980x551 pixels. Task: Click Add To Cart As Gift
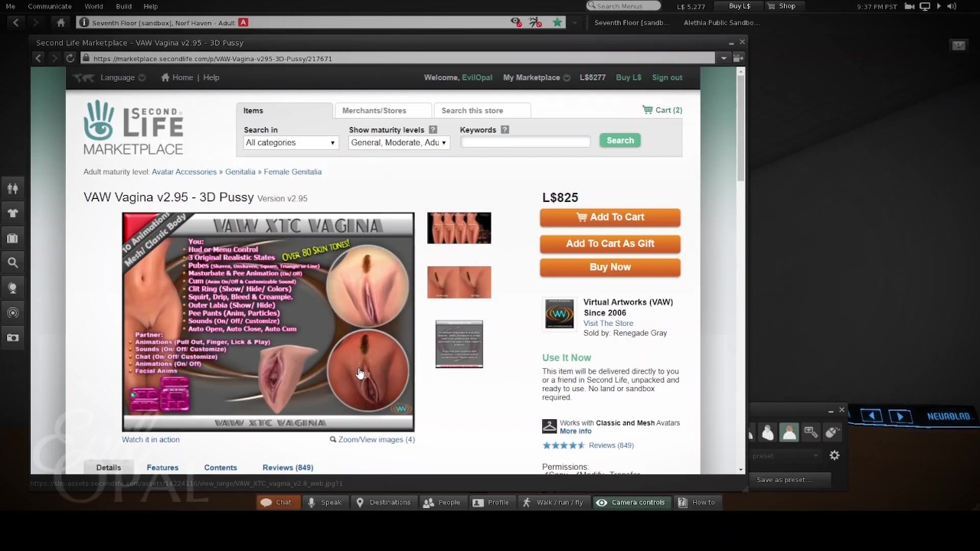tap(610, 244)
